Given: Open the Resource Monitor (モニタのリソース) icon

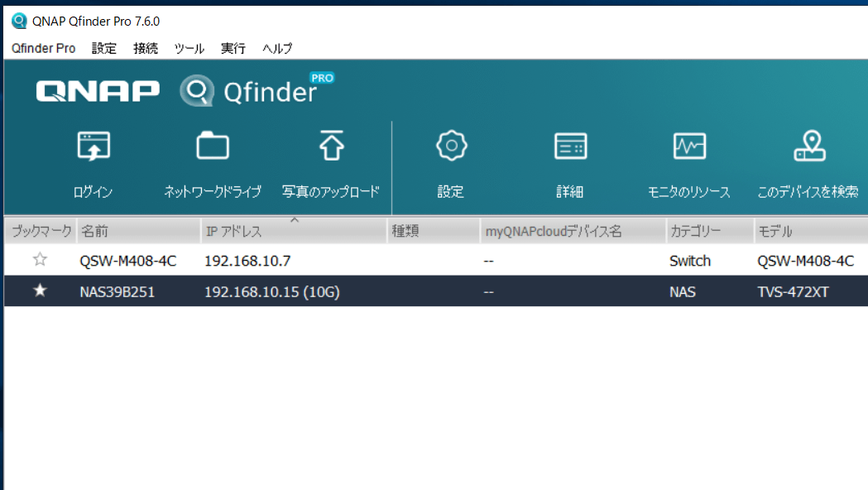Looking at the screenshot, I should [689, 147].
